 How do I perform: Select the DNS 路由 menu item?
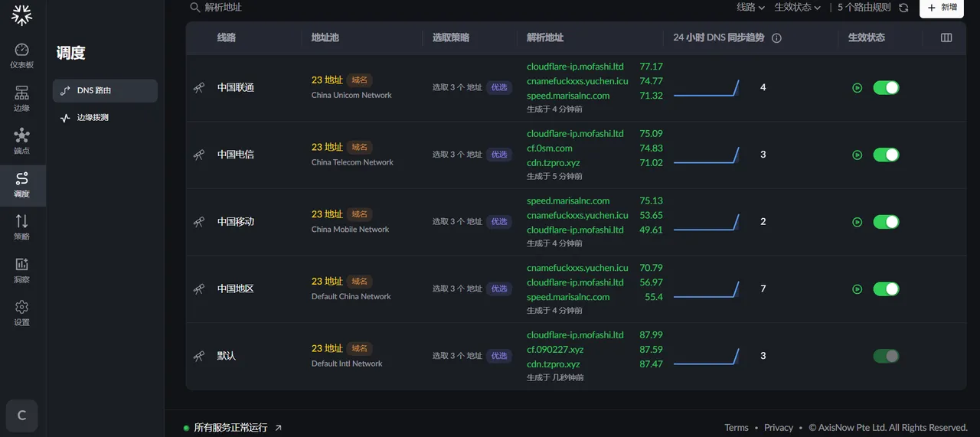point(105,90)
